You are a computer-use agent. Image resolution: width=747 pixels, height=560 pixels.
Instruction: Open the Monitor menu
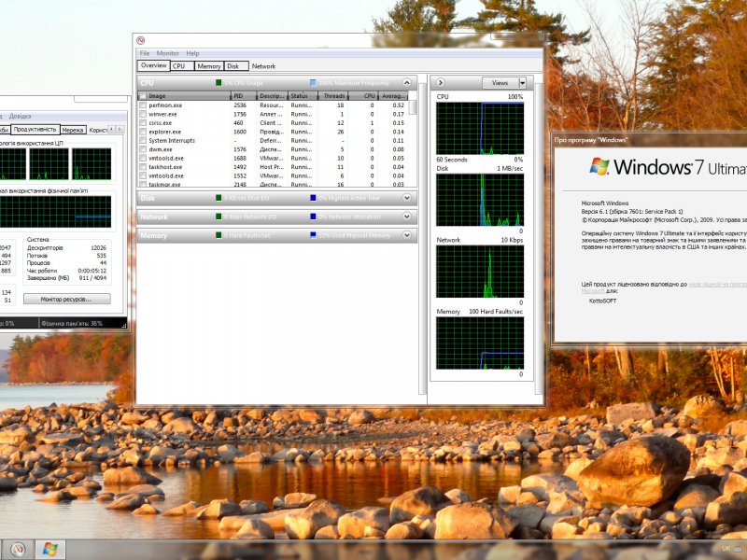168,53
